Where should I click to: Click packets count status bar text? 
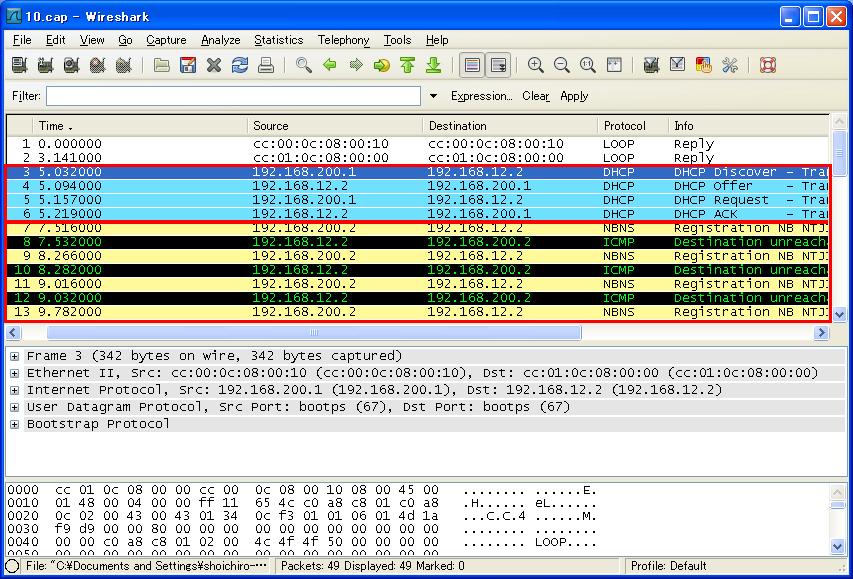coord(373,566)
